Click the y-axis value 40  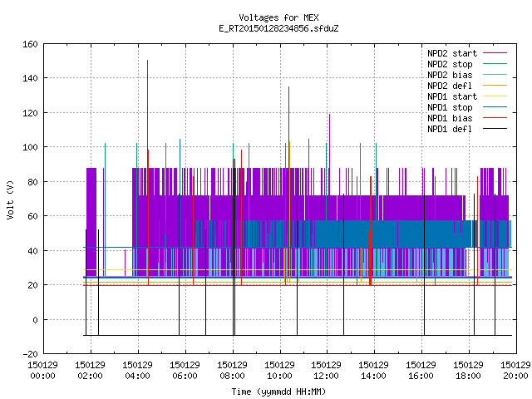click(32, 251)
